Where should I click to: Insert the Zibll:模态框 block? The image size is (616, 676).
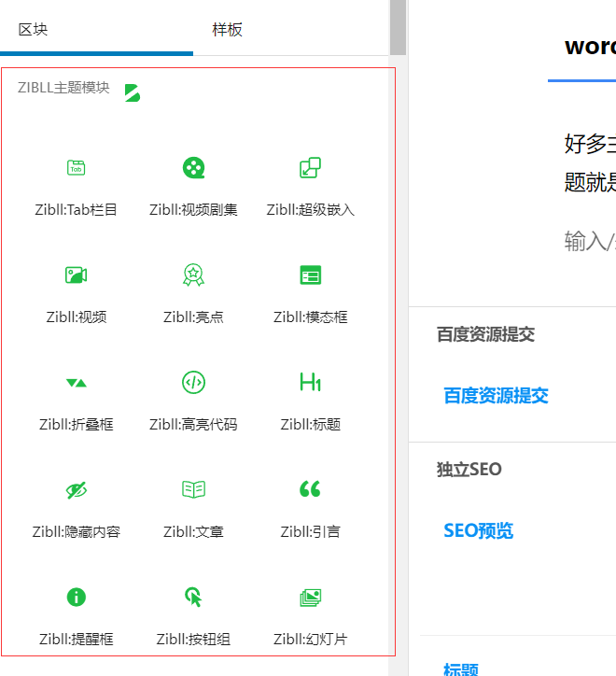coord(310,292)
